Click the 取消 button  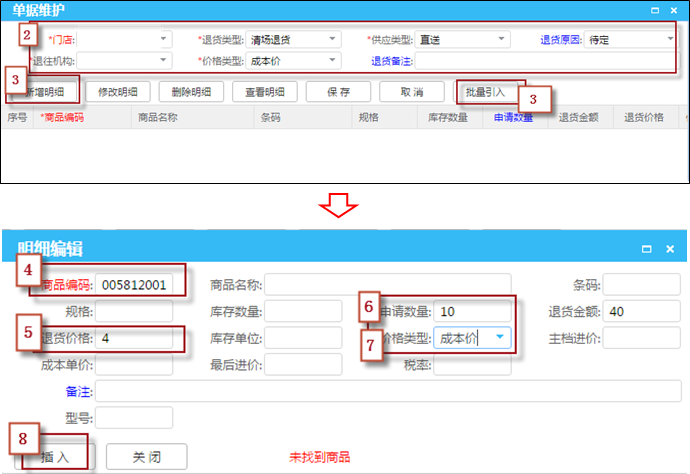coord(411,92)
